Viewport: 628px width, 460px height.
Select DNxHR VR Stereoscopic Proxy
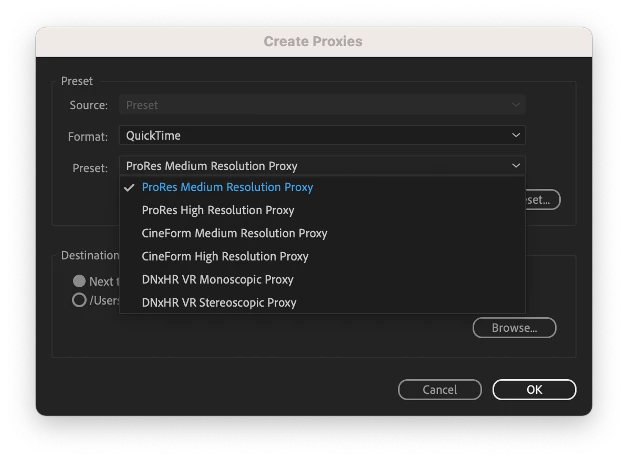[x=322, y=302]
